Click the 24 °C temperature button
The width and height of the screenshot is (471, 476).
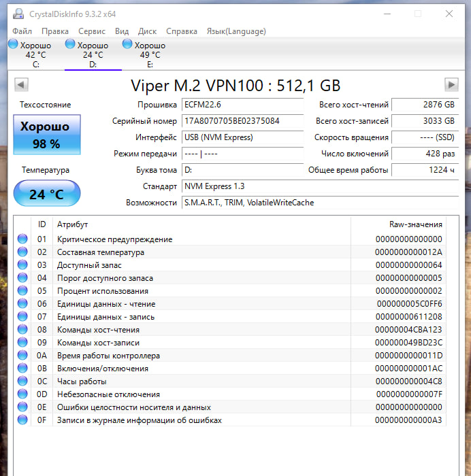(47, 193)
